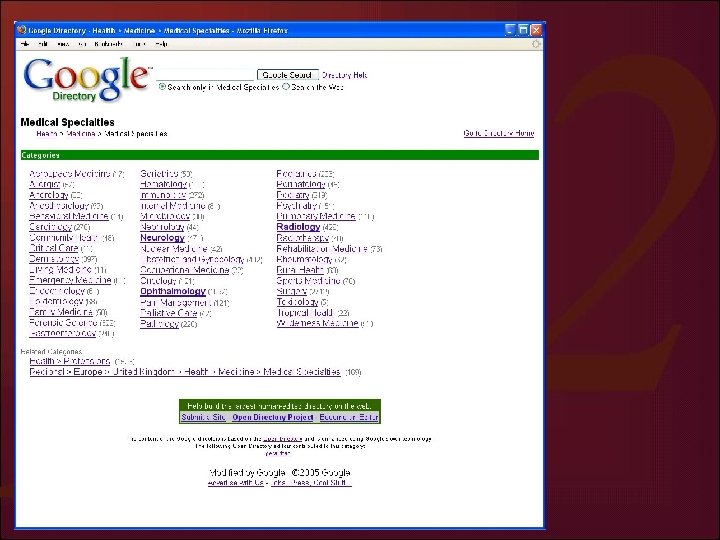Open the Emergency Medicine category

tap(70, 280)
